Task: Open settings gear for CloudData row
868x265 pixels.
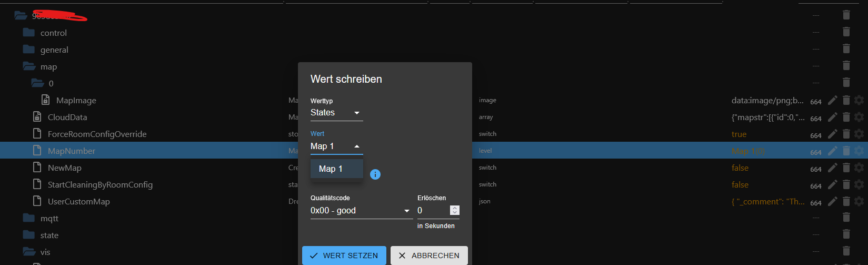Action: pos(859,117)
